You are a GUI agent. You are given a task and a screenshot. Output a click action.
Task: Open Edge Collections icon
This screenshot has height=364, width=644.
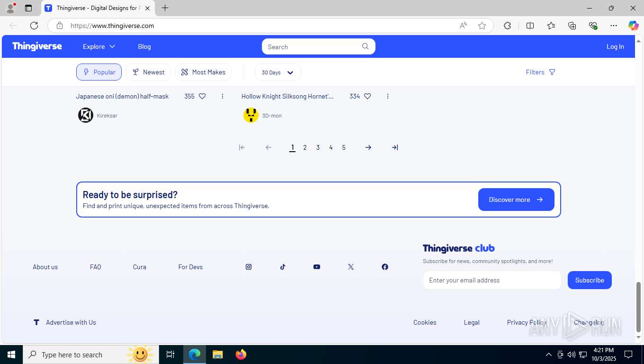[572, 26]
